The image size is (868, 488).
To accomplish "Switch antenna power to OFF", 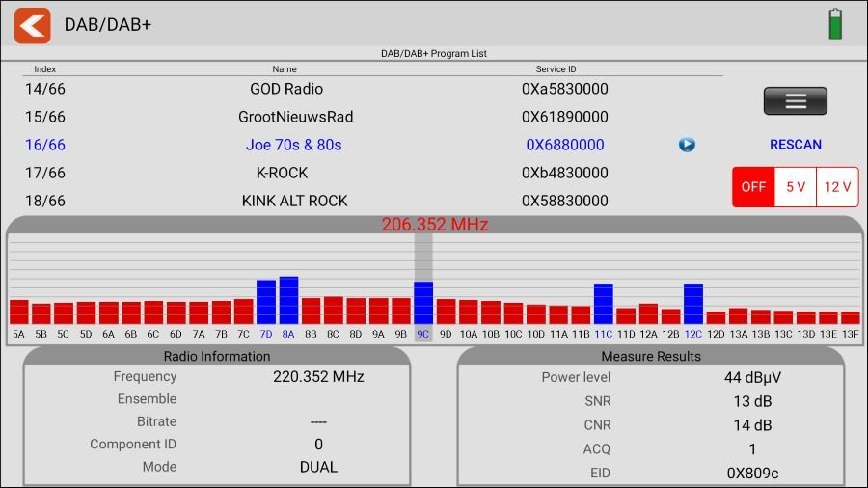I will pyautogui.click(x=753, y=187).
